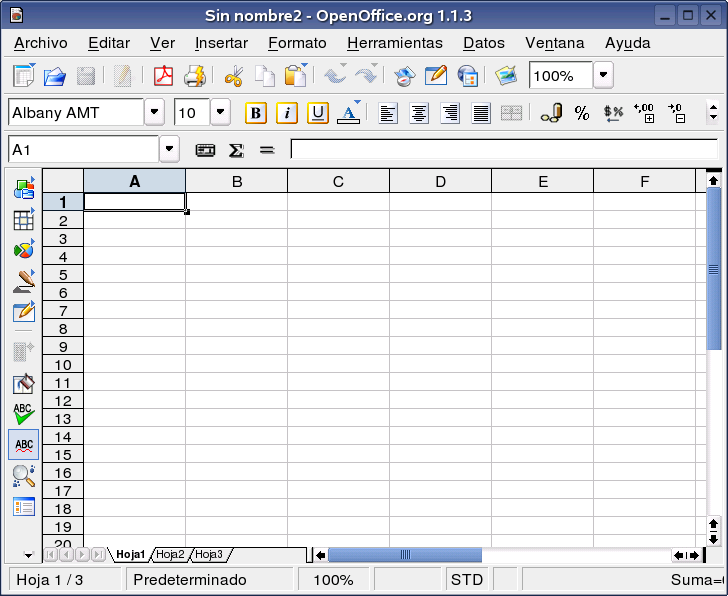This screenshot has height=596, width=728.
Task: Click the vertical scrollbar thumb
Action: [714, 269]
